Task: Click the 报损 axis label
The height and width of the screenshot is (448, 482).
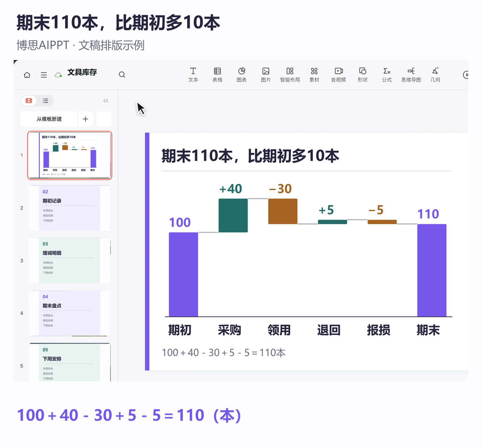Action: (378, 330)
